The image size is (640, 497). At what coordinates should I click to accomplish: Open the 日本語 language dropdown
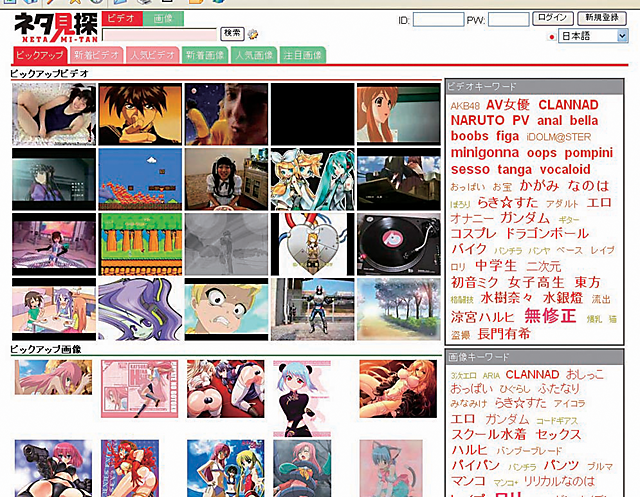[593, 36]
